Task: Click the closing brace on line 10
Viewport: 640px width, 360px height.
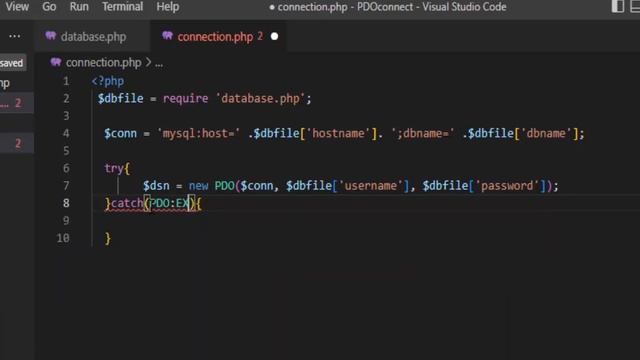Action: click(x=108, y=238)
